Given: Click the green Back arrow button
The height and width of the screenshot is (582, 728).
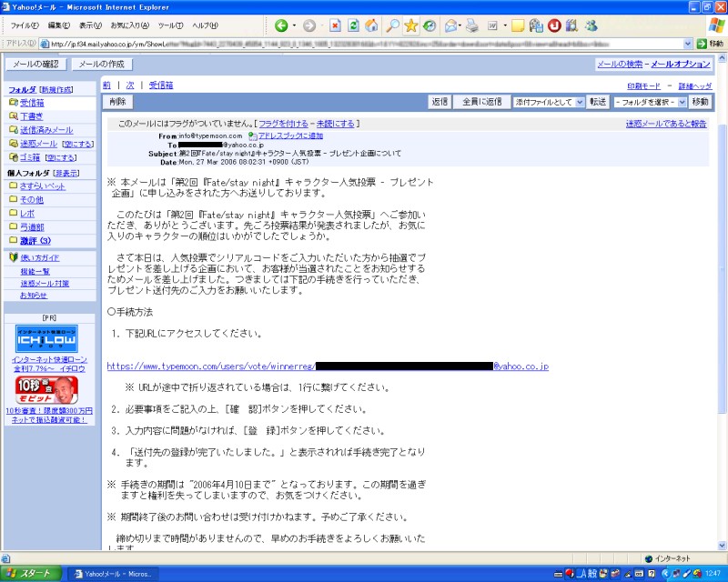Looking at the screenshot, I should pos(281,25).
